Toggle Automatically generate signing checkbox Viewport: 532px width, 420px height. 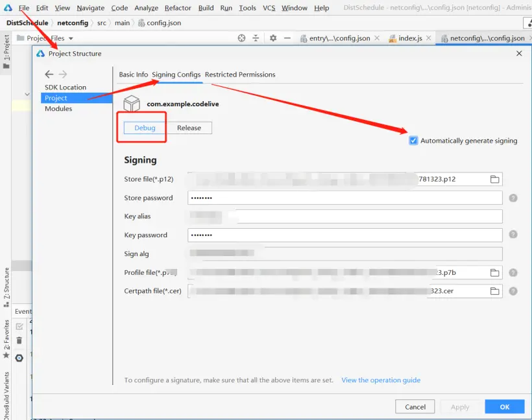click(x=413, y=141)
